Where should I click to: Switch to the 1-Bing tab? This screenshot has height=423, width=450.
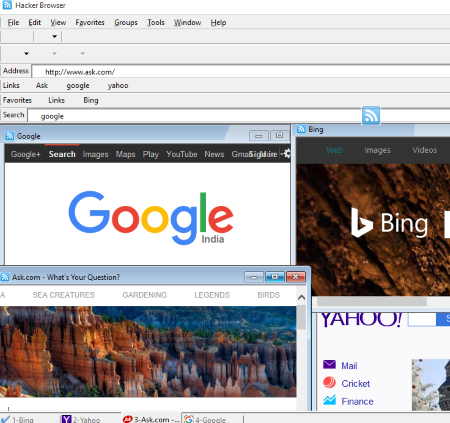(x=18, y=419)
